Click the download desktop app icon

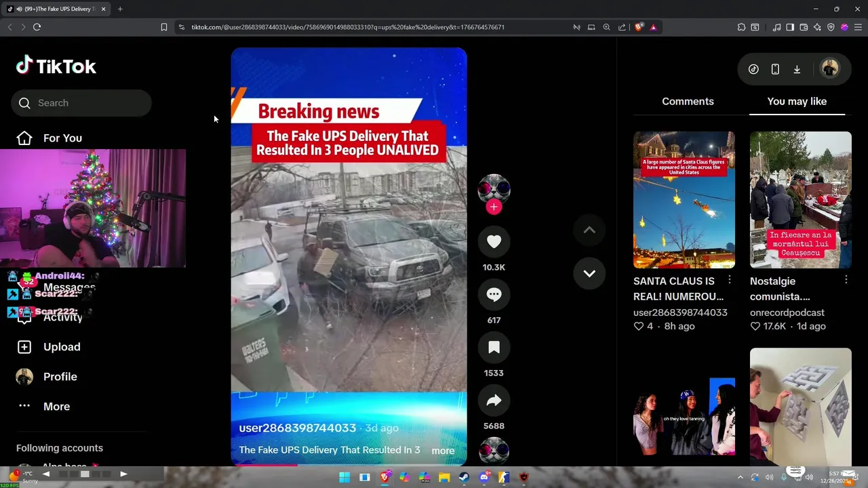tap(797, 69)
